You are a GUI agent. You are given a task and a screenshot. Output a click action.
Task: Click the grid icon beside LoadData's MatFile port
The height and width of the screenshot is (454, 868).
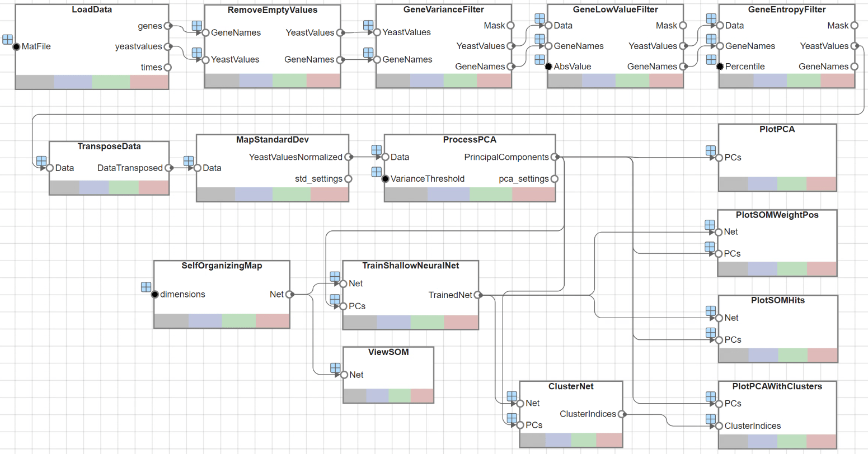[7, 39]
